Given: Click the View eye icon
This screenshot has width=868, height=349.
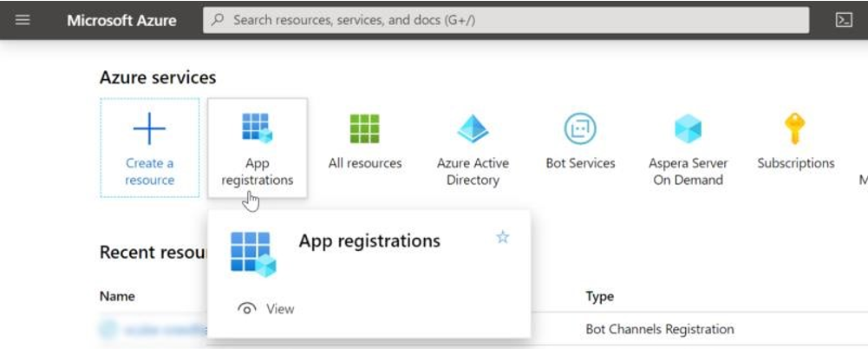Looking at the screenshot, I should tap(247, 309).
